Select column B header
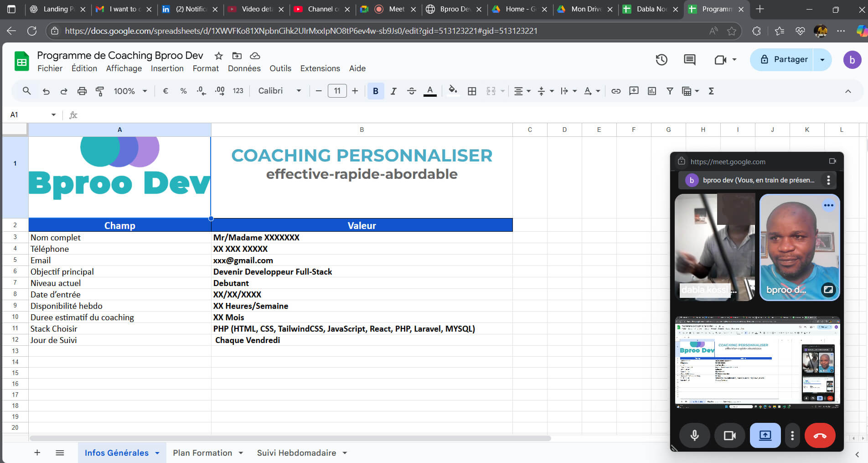Screen dimensions: 868x463 pyautogui.click(x=362, y=130)
